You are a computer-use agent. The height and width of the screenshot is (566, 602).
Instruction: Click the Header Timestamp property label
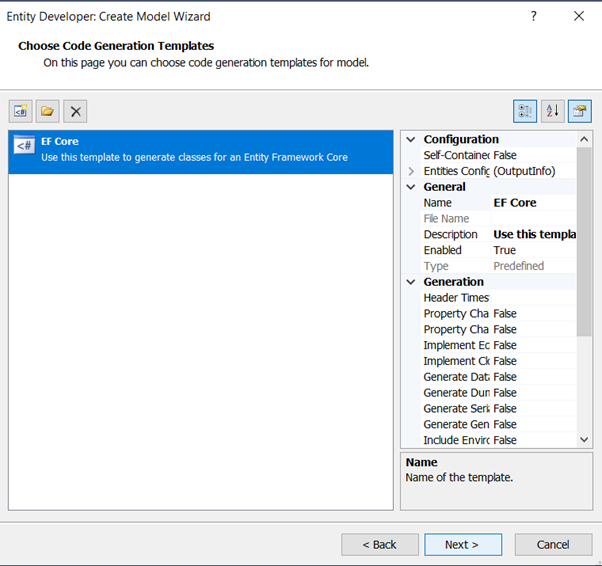[x=455, y=298]
